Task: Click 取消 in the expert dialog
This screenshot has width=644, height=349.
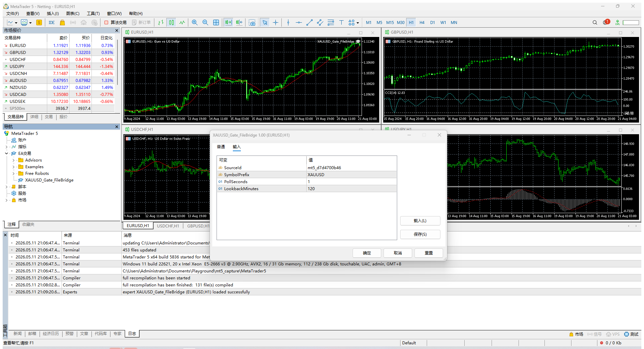Action: (x=398, y=253)
